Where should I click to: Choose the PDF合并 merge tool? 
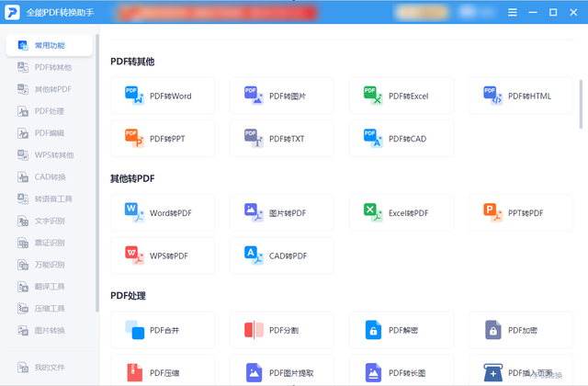[x=163, y=330]
